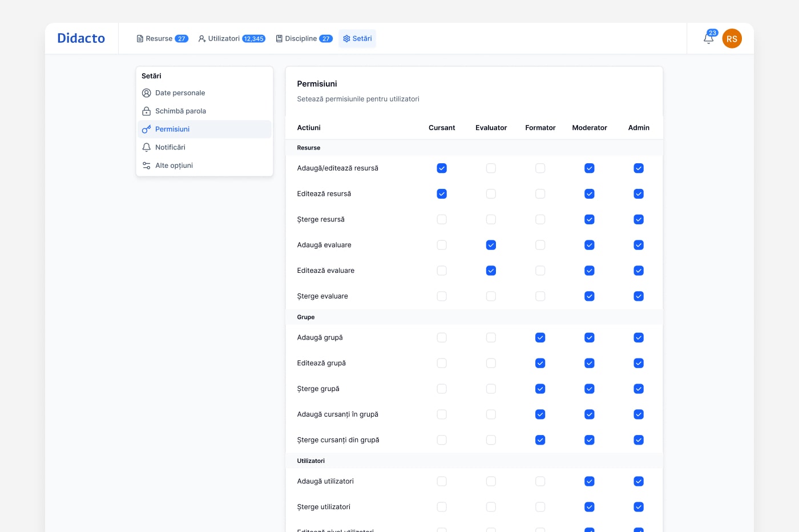The height and width of the screenshot is (532, 799).
Task: Select the Setări tab
Action: (x=357, y=39)
